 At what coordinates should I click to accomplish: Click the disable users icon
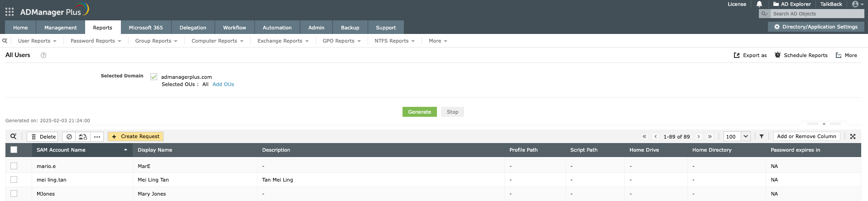pos(69,136)
